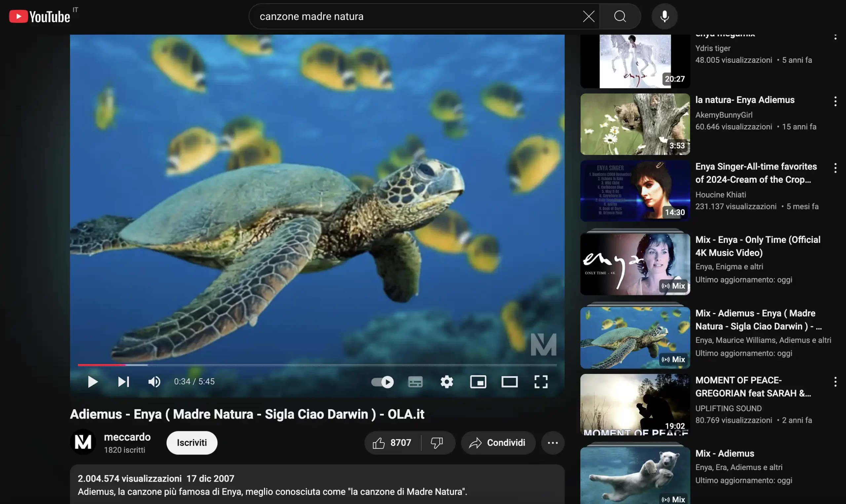Viewport: 846px width, 504px height.
Task: Enter fullscreen mode
Action: (541, 382)
